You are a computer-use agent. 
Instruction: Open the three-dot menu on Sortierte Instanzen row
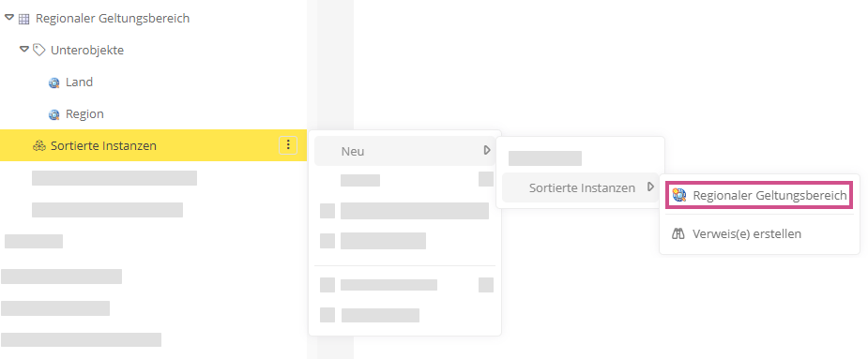coord(288,145)
